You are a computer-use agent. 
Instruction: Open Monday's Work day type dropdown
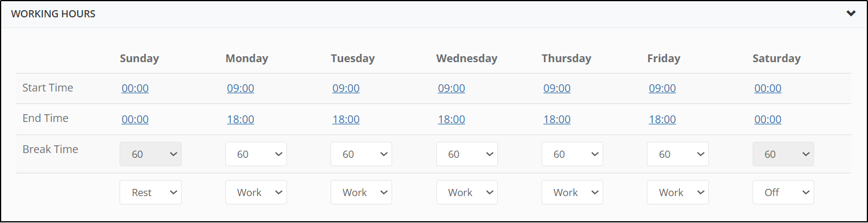256,193
